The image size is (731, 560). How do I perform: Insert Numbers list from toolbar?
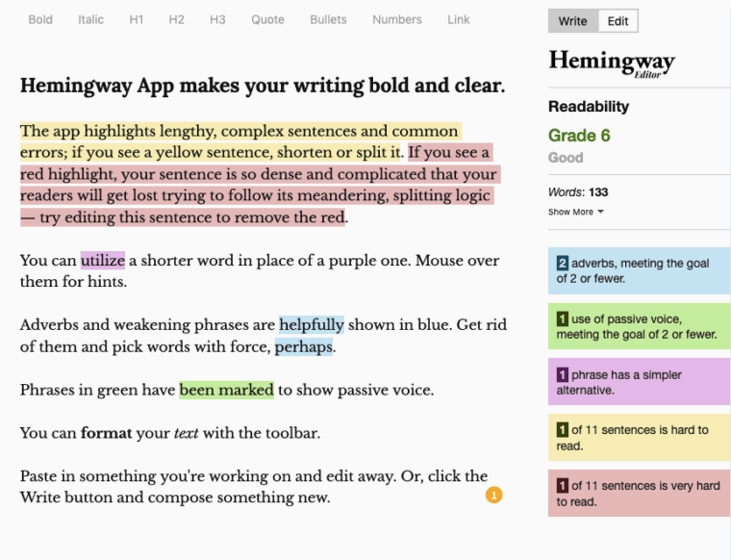tap(396, 19)
